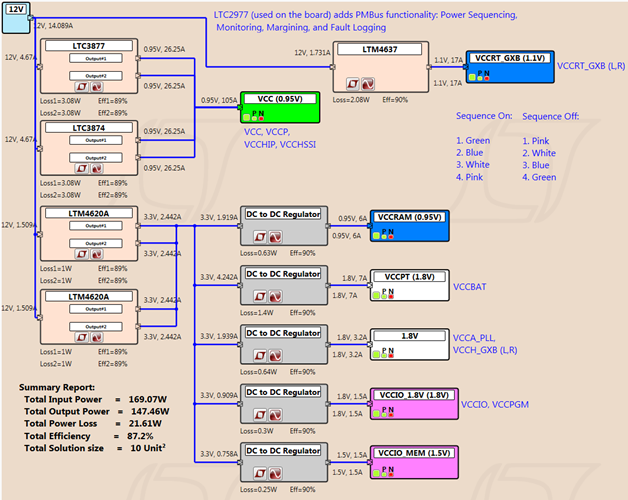The image size is (628, 500).
Task: Toggle the P indicator on the VCCRT_GXB load
Action: click(x=478, y=73)
